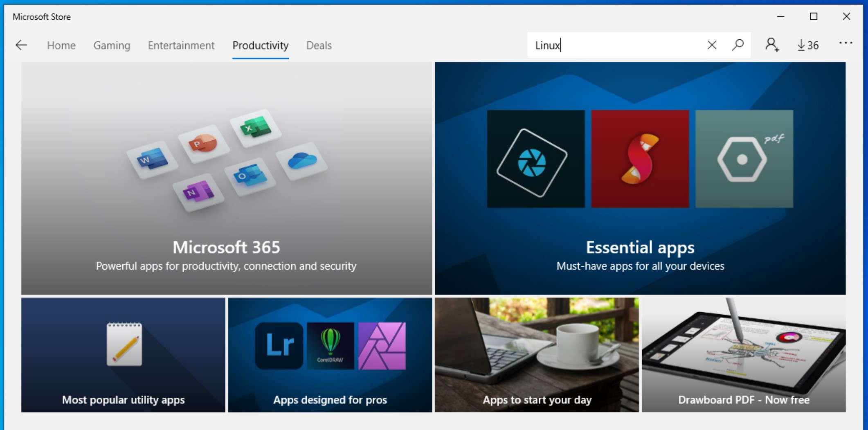
Task: Open the Essential apps collection title
Action: pyautogui.click(x=640, y=247)
